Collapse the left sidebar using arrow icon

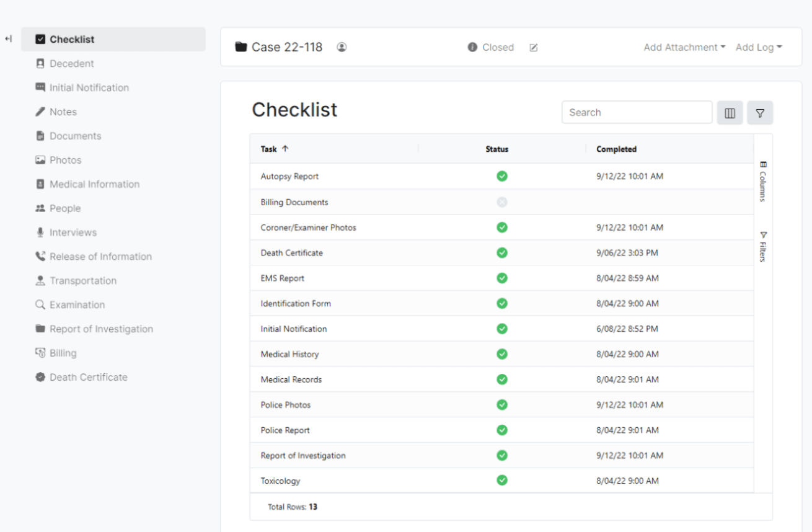coord(8,39)
